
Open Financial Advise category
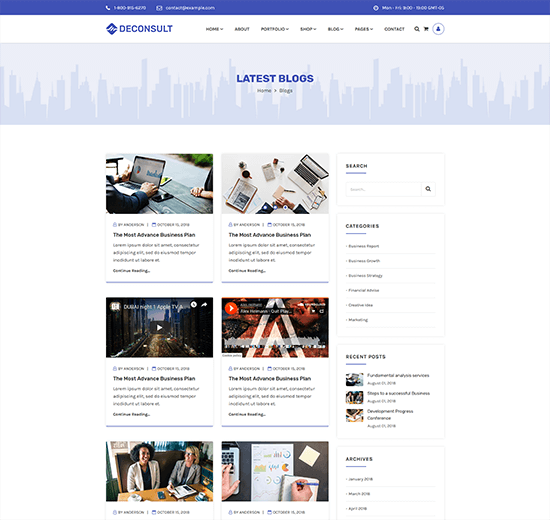[363, 291]
